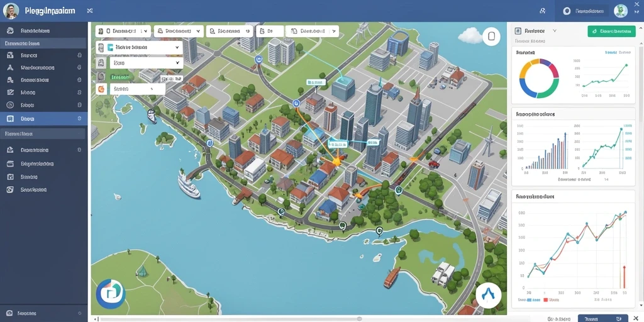The image size is (644, 322).
Task: Toggle the green label layer in map panel
Action: click(x=121, y=76)
